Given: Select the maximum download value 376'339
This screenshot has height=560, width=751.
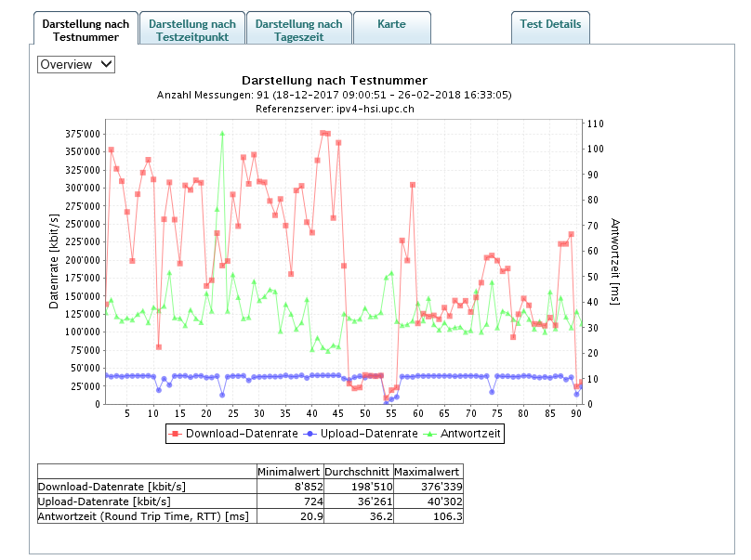Looking at the screenshot, I should pyautogui.click(x=441, y=486).
